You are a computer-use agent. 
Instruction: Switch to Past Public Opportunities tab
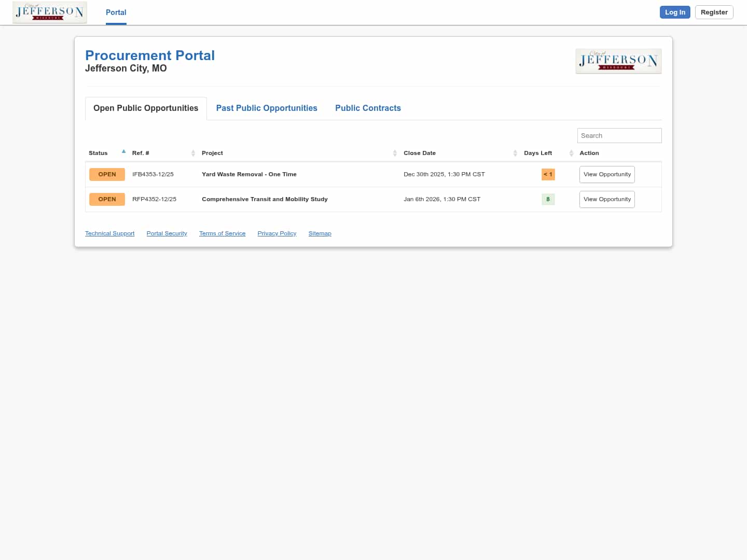(267, 108)
